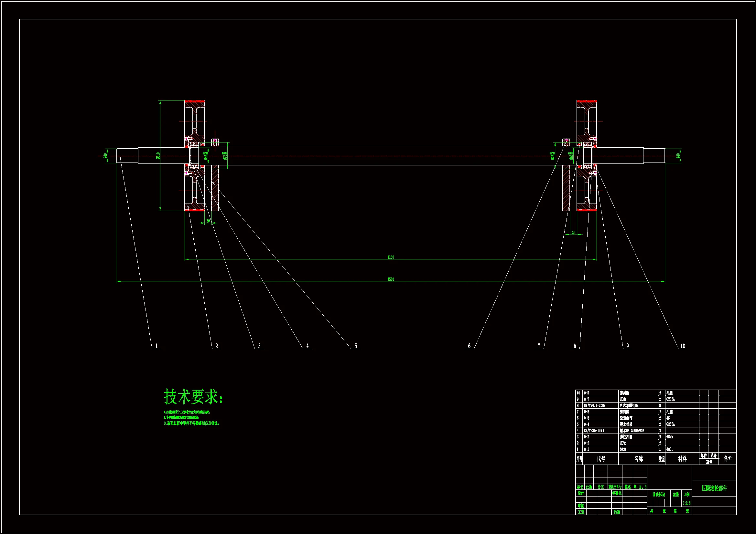Click the callout number 10 label

[x=683, y=346]
